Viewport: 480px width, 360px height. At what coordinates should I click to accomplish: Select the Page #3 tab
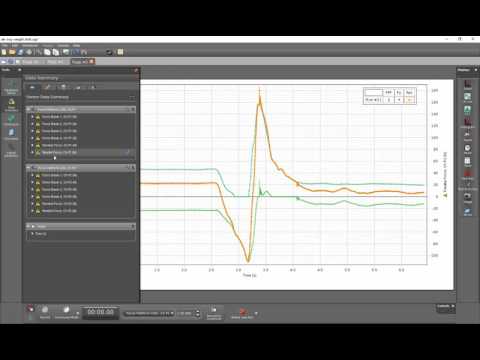pyautogui.click(x=79, y=62)
